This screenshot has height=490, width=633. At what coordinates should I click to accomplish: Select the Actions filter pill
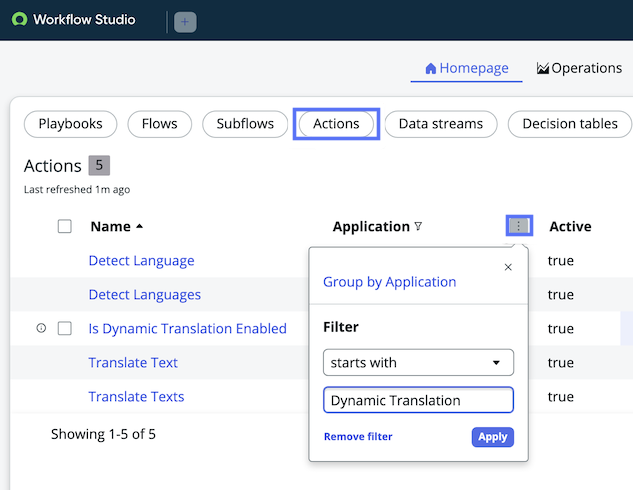336,124
